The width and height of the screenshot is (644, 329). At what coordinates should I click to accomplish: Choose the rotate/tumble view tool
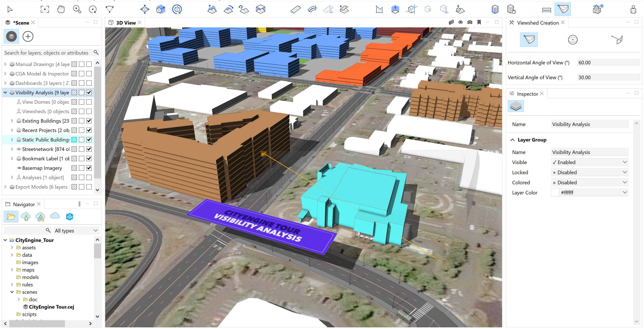(x=93, y=9)
